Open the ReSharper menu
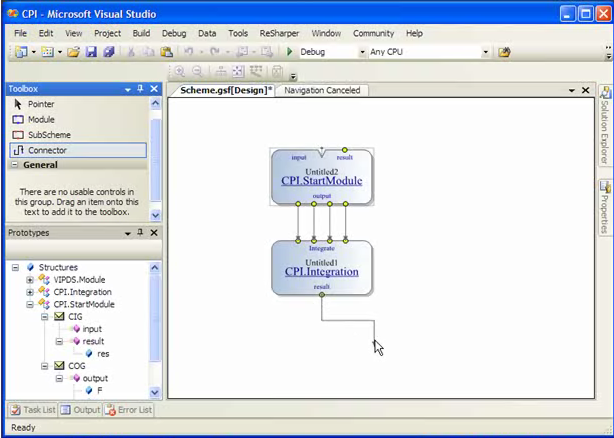Image resolution: width=614 pixels, height=438 pixels. pyautogui.click(x=278, y=33)
